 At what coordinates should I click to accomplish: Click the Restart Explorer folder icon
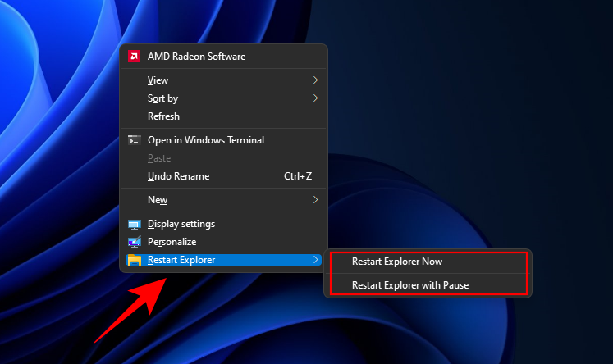tap(134, 260)
